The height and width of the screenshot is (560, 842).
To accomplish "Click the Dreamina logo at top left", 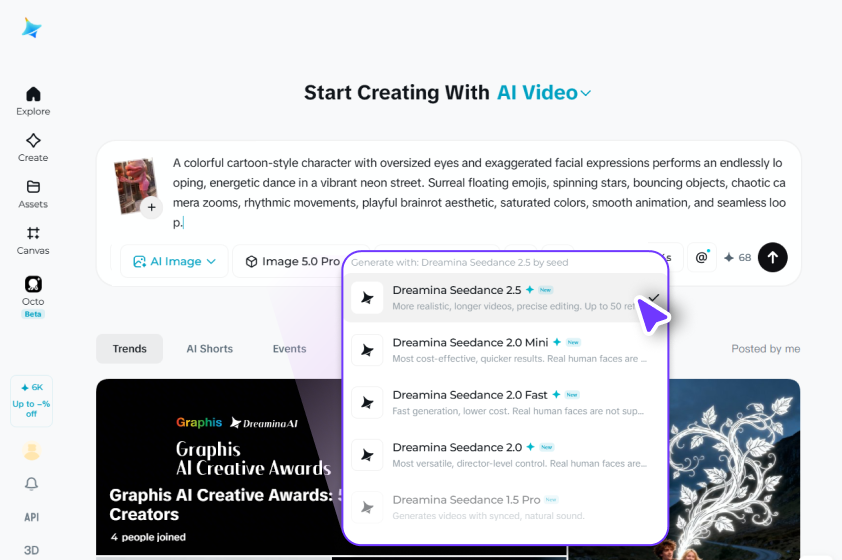I will (32, 28).
